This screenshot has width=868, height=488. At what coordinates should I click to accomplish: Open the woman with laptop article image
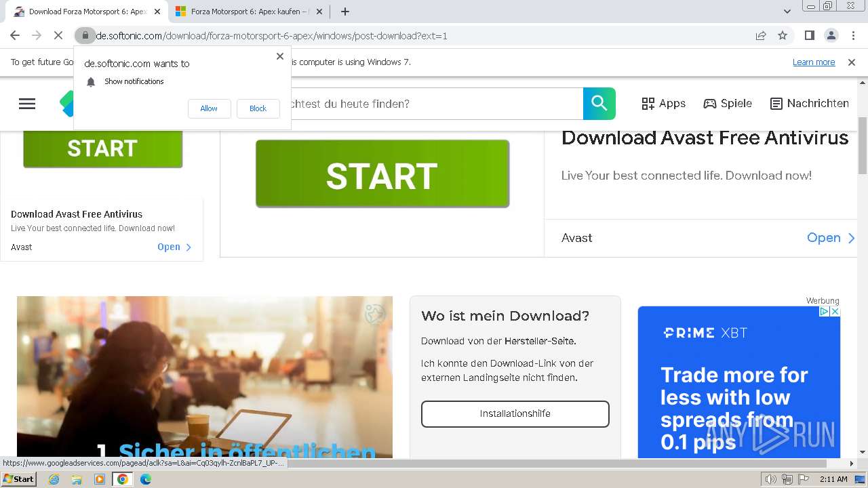point(205,377)
